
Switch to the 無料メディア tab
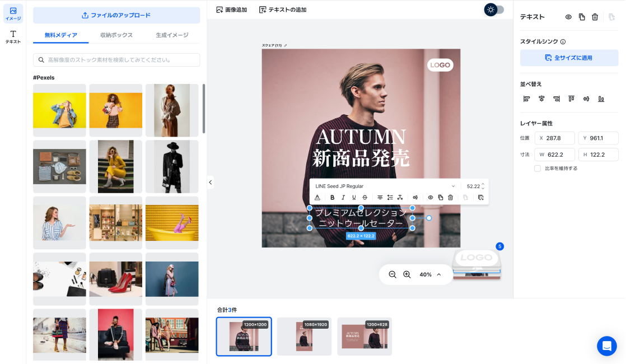coord(60,35)
